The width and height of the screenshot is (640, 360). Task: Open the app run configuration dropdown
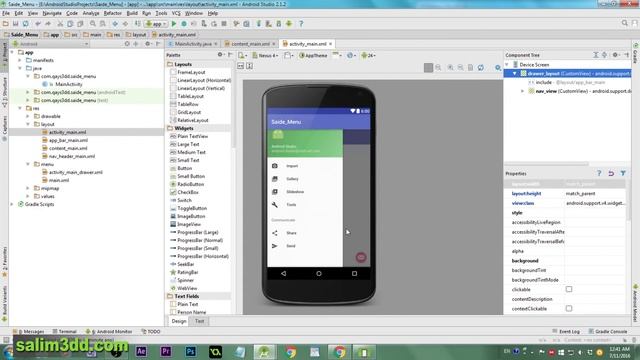pos(156,24)
